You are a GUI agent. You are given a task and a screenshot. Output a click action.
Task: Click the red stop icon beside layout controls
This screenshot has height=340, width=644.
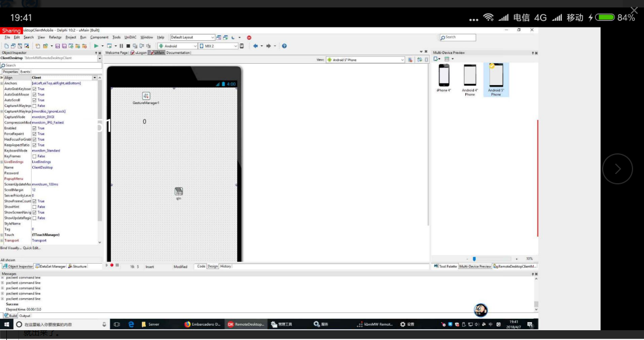point(249,37)
